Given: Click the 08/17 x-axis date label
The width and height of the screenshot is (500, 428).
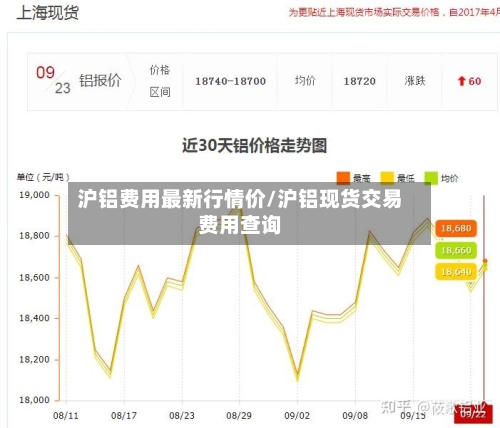Looking at the screenshot, I should point(124,416).
